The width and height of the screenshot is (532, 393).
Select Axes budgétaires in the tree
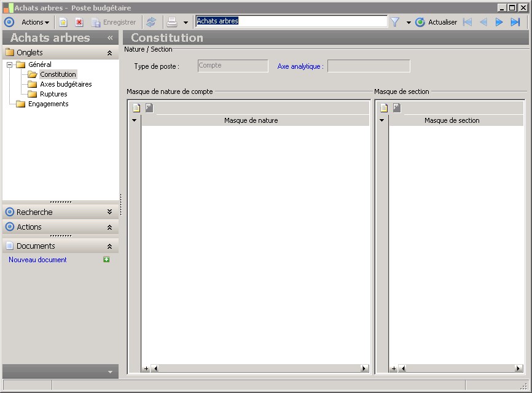tap(66, 84)
